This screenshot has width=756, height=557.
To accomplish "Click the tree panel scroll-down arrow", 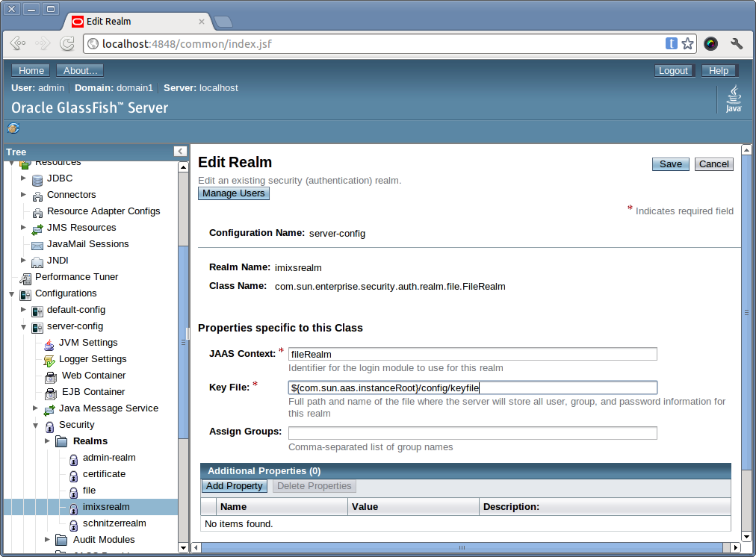I will [x=183, y=547].
